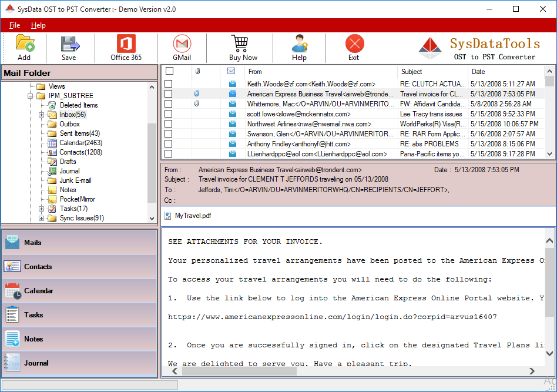Screen dimensions: 557x392
Task: Click attachment paperclip on American Express row
Action: tap(196, 93)
